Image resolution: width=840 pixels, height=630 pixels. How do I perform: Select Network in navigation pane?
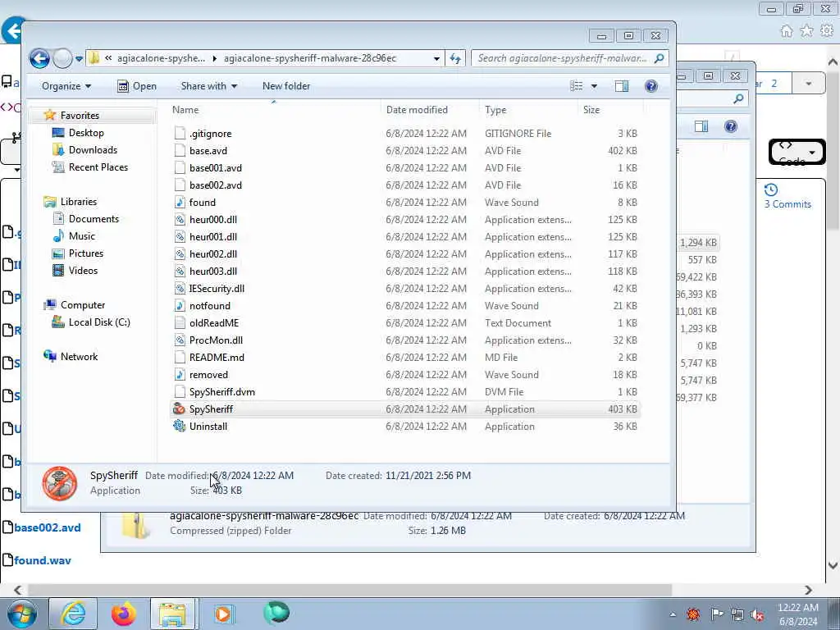point(79,356)
